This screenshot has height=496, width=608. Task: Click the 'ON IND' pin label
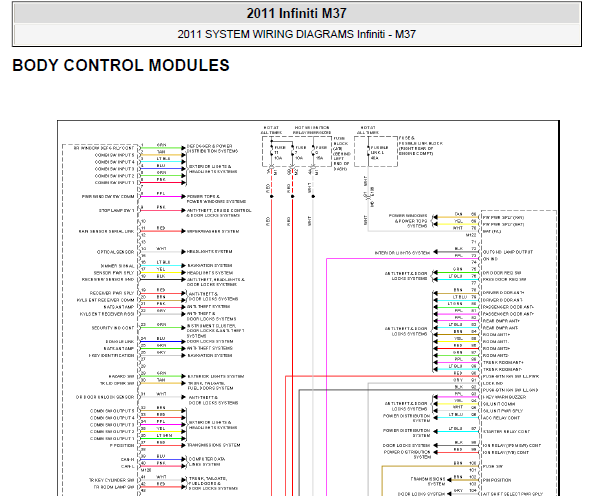[x=490, y=259]
